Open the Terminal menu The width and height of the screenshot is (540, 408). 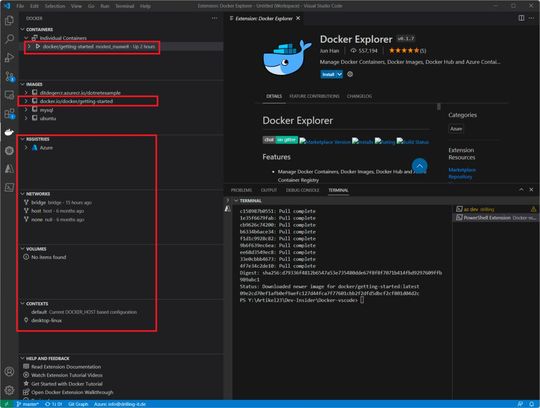pyautogui.click(x=124, y=6)
